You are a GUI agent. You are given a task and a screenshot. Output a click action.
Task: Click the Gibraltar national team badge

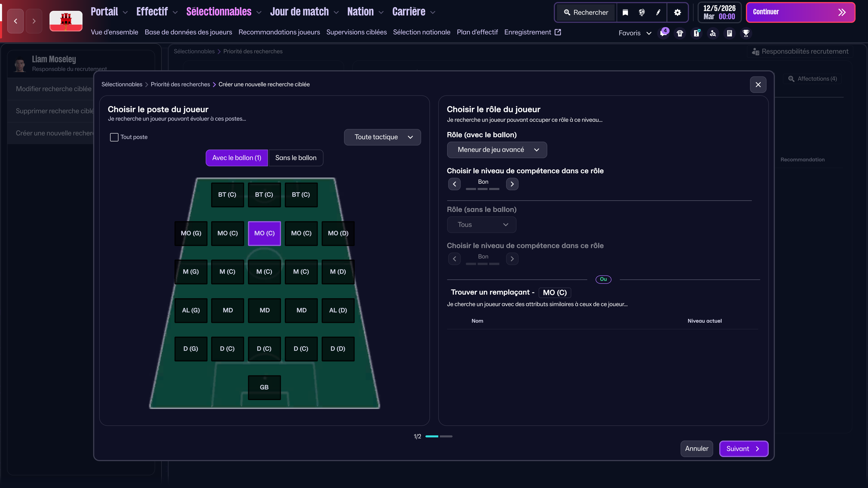tap(66, 21)
